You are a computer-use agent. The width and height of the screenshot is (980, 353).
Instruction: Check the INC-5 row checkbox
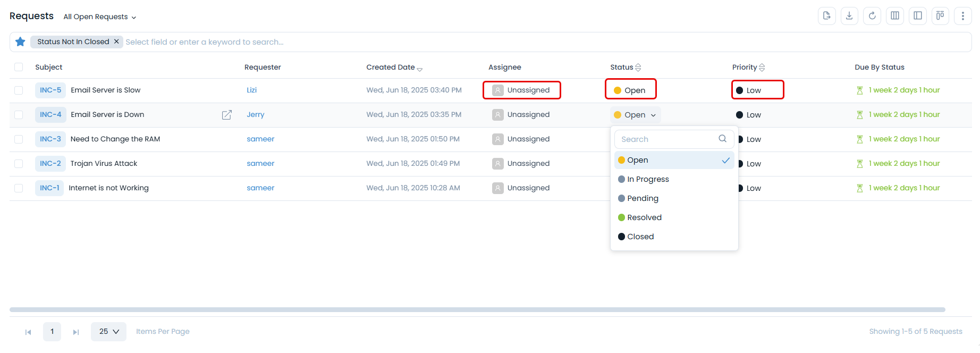[19, 90]
